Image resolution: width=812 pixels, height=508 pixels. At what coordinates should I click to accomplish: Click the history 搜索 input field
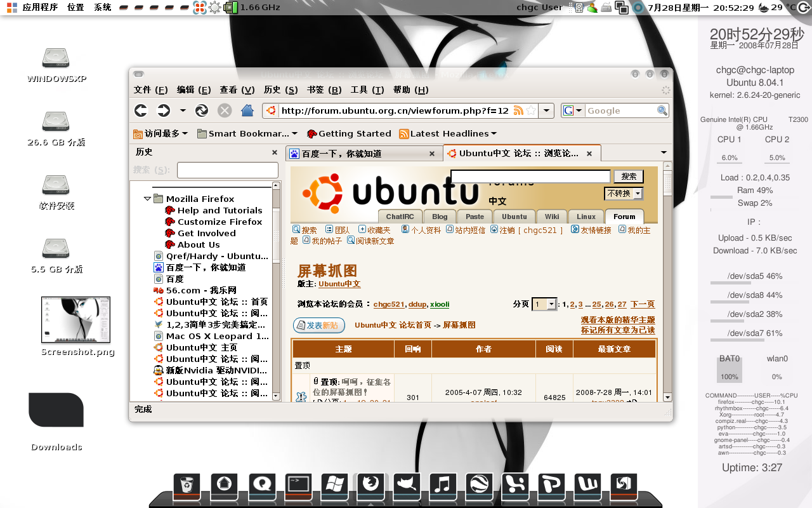[x=227, y=170]
